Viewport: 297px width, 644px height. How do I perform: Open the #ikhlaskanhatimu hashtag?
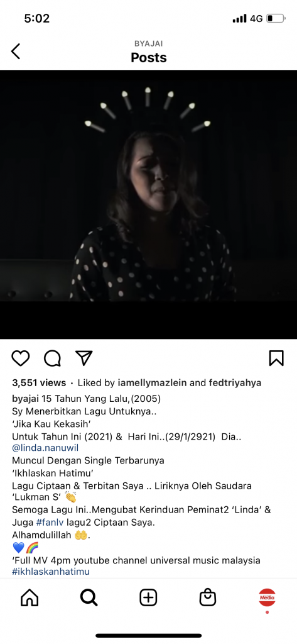coord(51,571)
